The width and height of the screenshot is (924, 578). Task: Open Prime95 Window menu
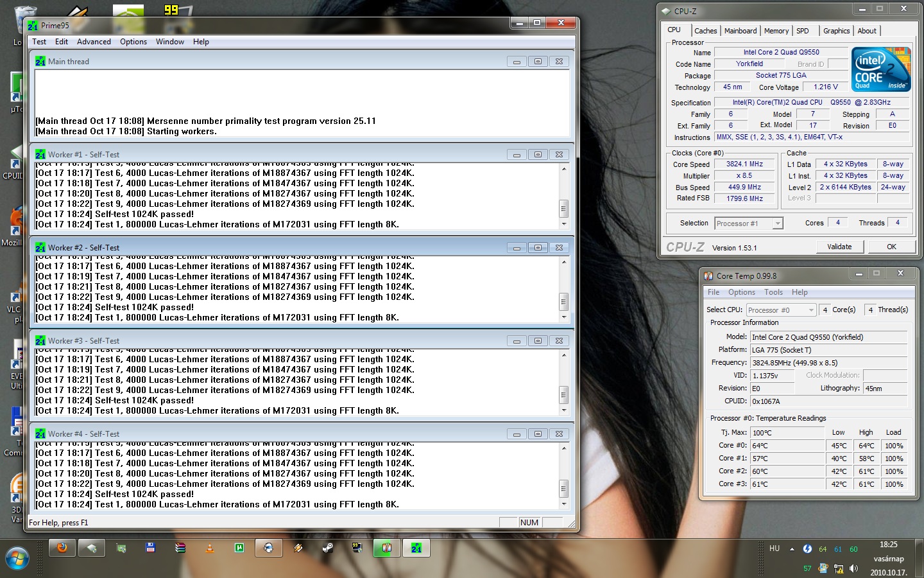click(x=170, y=42)
